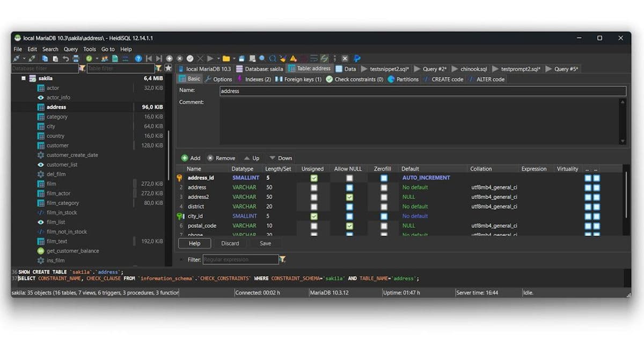Go to last row toolbar icon
The width and height of the screenshot is (644, 338).
coord(158,58)
